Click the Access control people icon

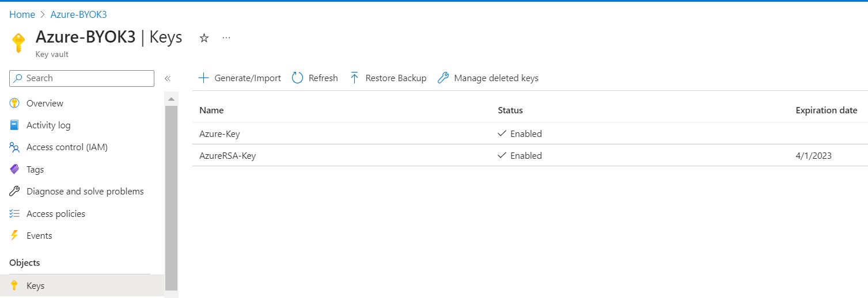click(x=15, y=147)
